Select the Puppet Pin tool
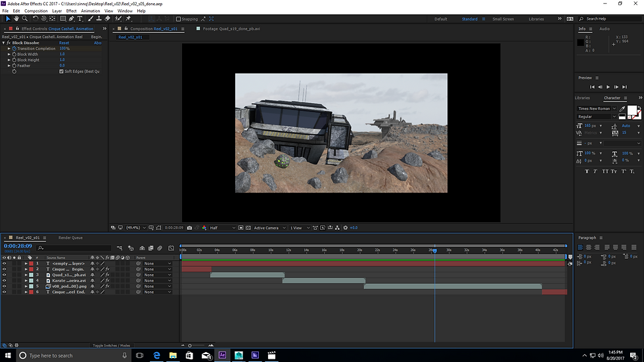 [x=128, y=19]
